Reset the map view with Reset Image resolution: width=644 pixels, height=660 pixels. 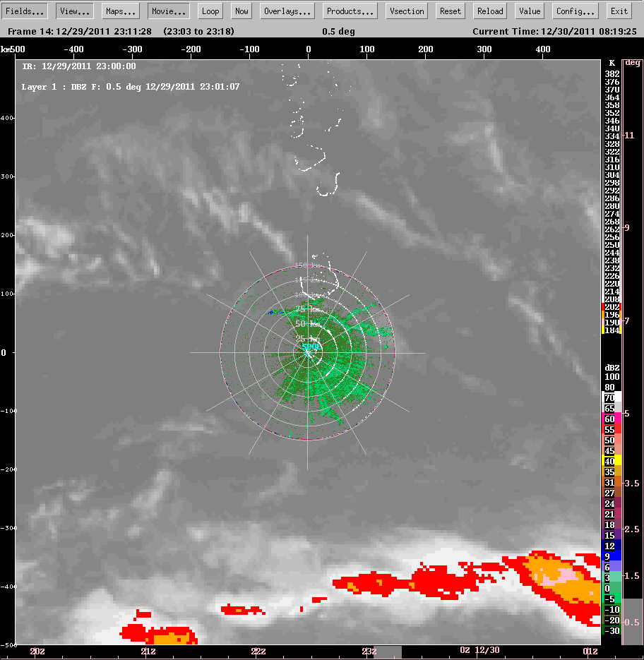pyautogui.click(x=451, y=11)
